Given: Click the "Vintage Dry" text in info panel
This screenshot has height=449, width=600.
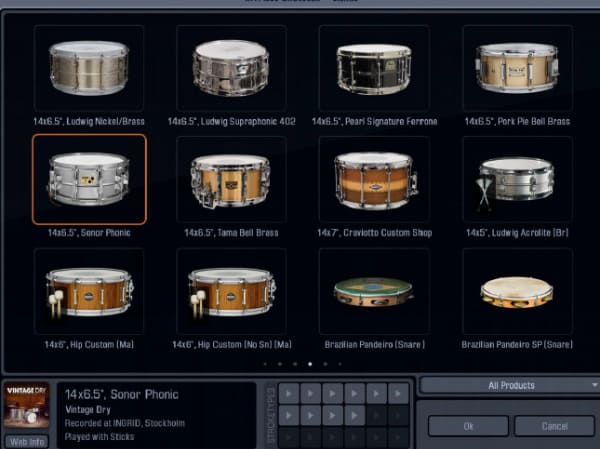Looking at the screenshot, I should 88,410.
